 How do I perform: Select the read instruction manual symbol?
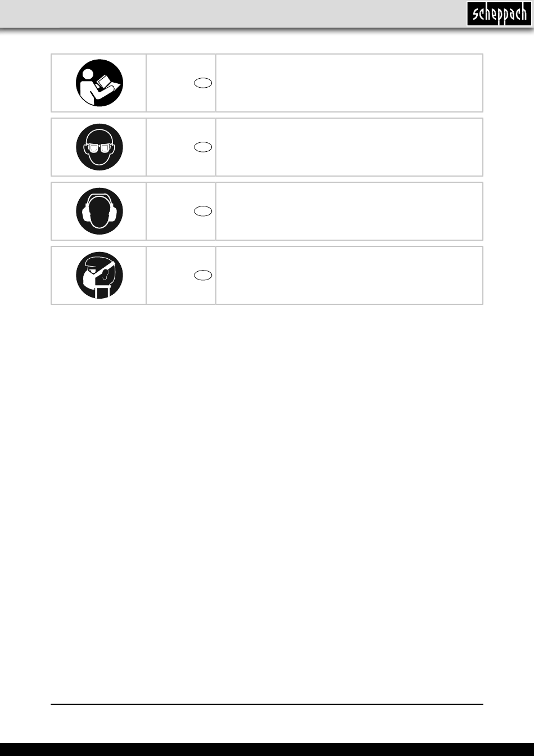click(x=99, y=83)
